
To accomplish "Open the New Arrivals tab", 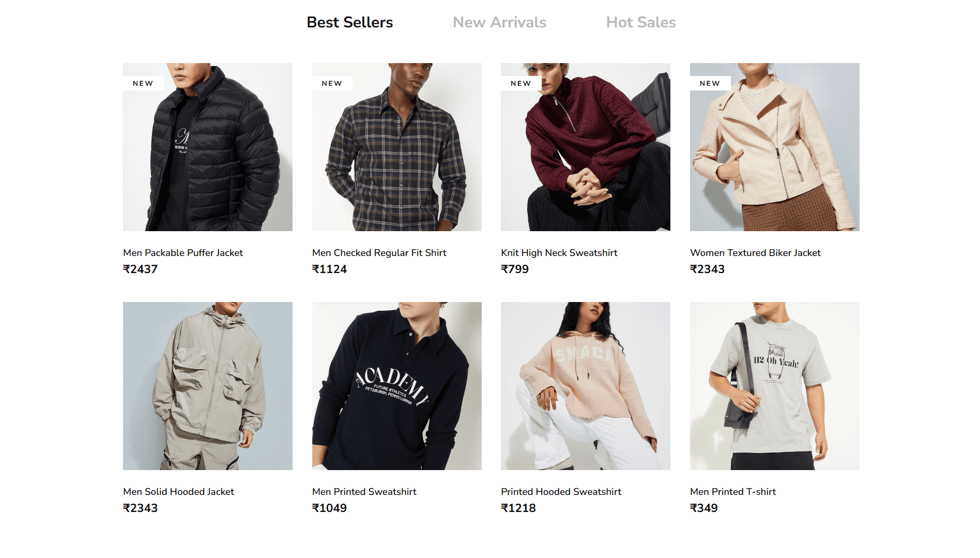I will 499,22.
